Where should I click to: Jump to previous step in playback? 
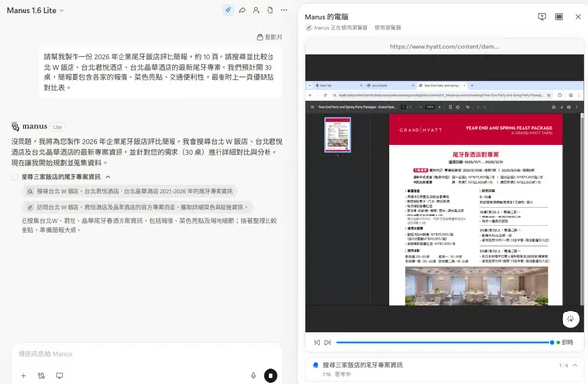tap(317, 342)
